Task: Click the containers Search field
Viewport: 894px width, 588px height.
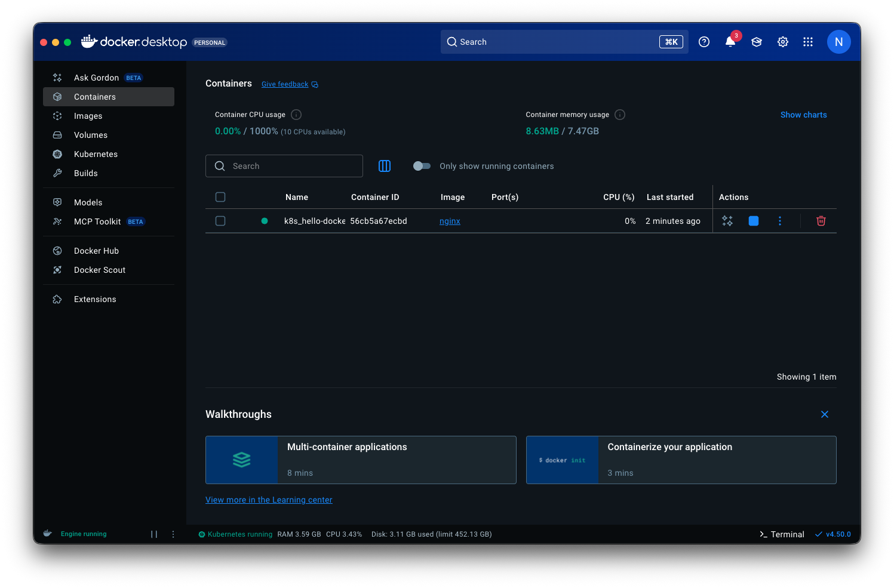Action: (x=284, y=166)
